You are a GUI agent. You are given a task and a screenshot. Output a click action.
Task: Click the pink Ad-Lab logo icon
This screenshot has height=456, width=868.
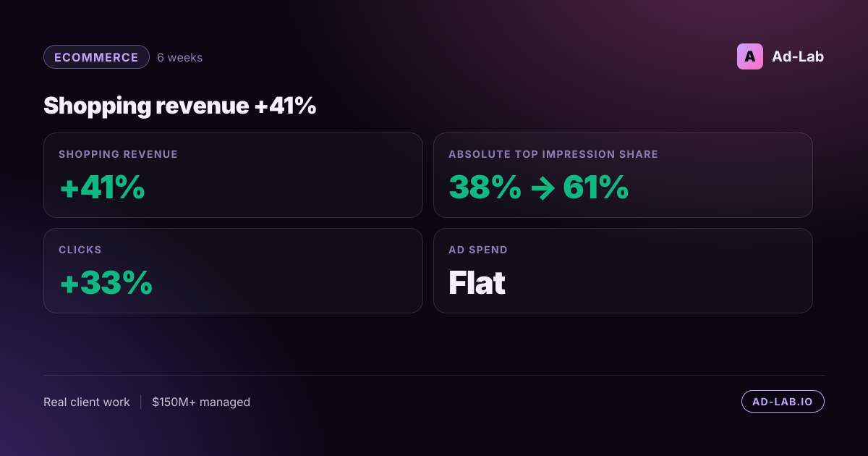click(x=750, y=56)
